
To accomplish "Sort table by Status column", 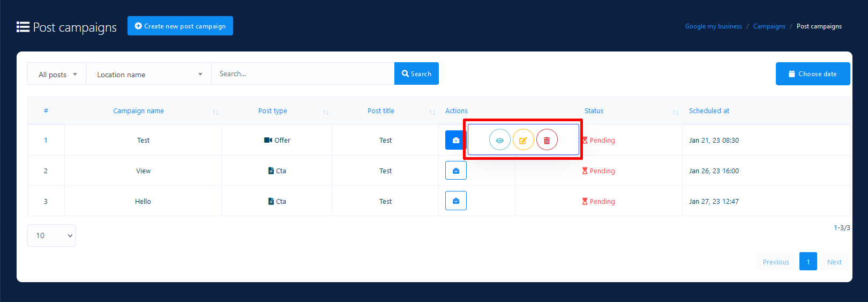I will [676, 112].
